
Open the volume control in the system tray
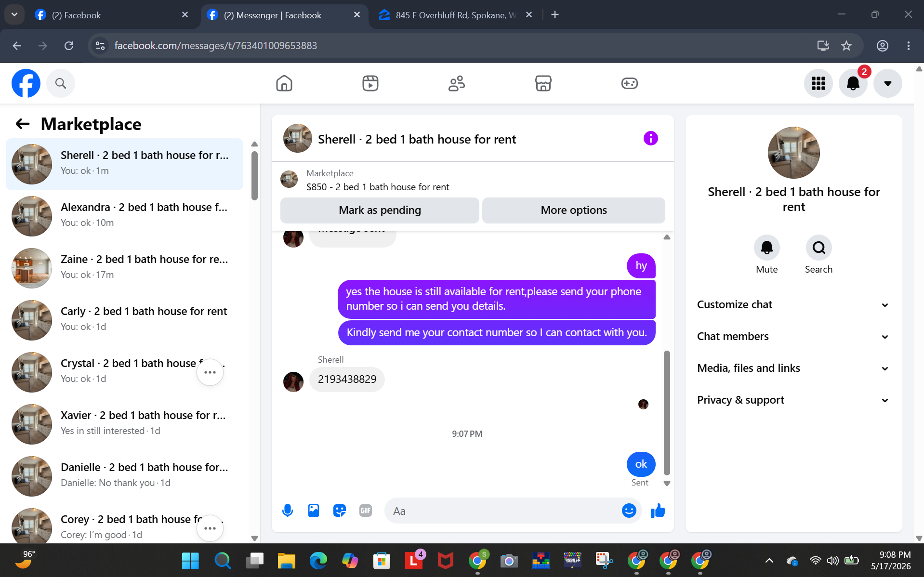pyautogui.click(x=832, y=561)
